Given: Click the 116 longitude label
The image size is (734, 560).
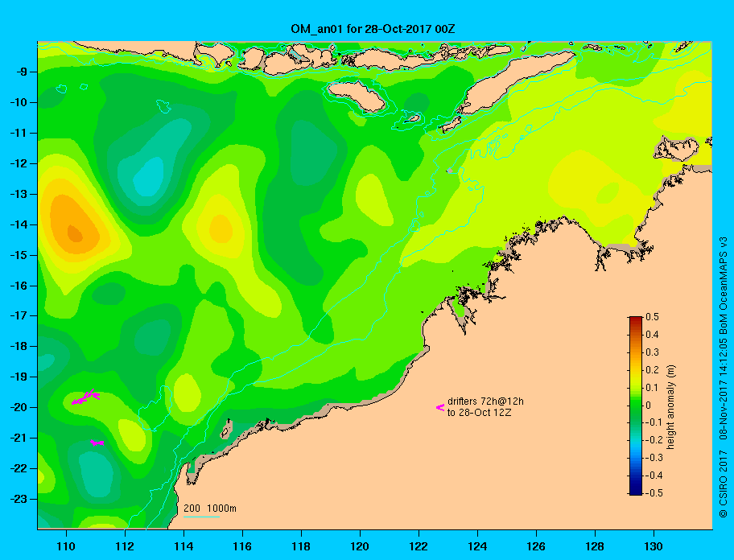Looking at the screenshot, I should (242, 546).
